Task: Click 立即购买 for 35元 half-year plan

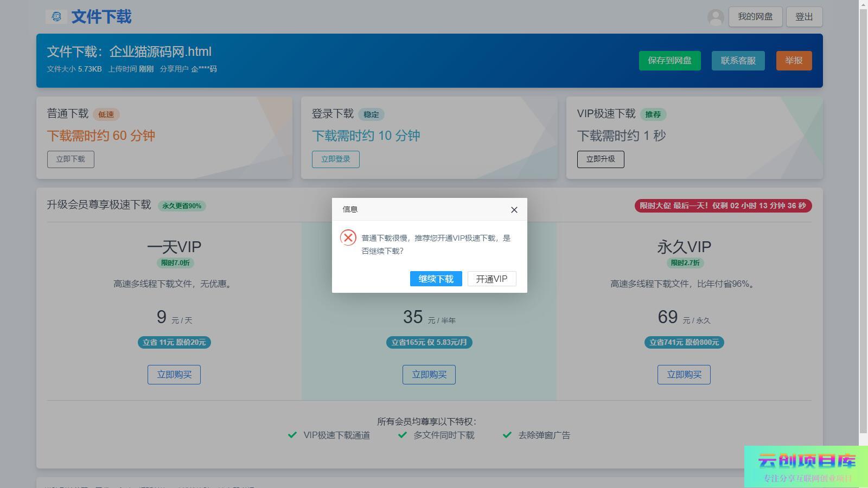Action: pyautogui.click(x=429, y=375)
